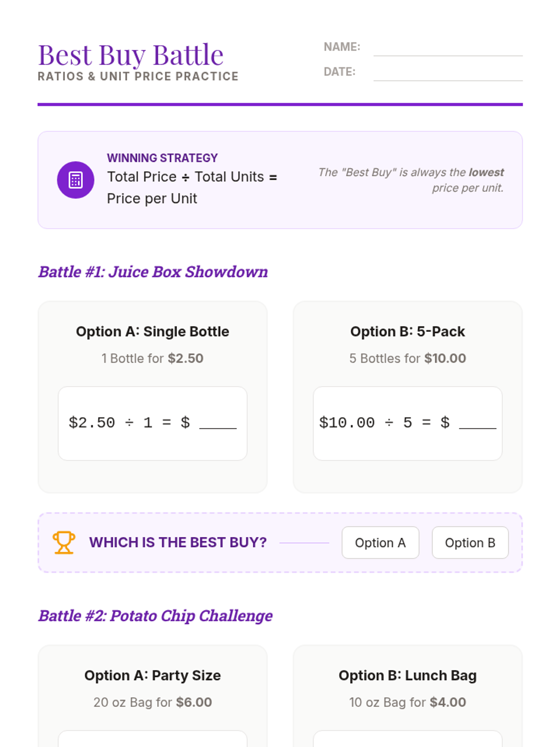Viewport: 560px width, 747px height.
Task: Click the Ratios & Unit Price Practice subtitle
Action: [x=138, y=77]
